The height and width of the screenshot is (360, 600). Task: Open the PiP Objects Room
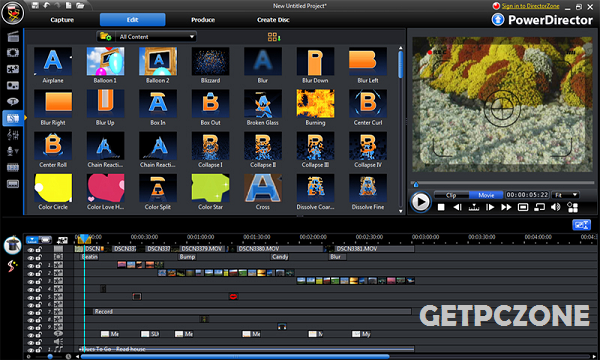click(x=13, y=69)
